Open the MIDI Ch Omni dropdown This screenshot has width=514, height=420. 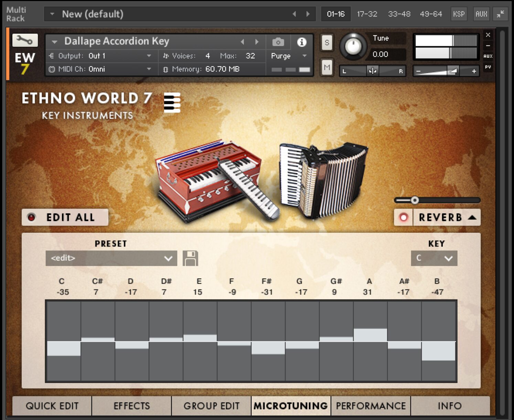point(119,69)
